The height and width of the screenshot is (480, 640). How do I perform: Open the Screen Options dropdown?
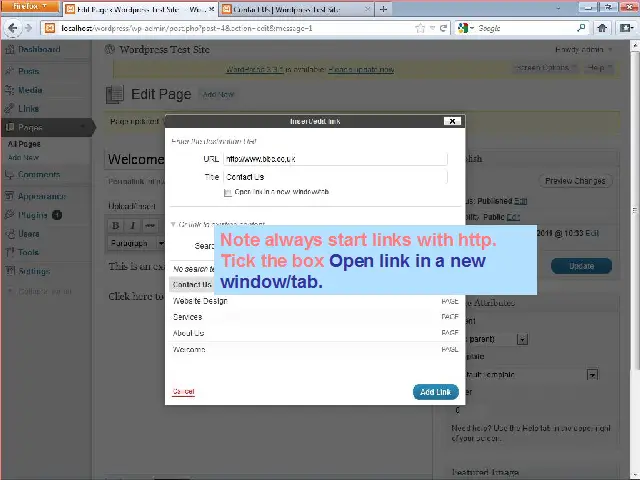pos(545,68)
